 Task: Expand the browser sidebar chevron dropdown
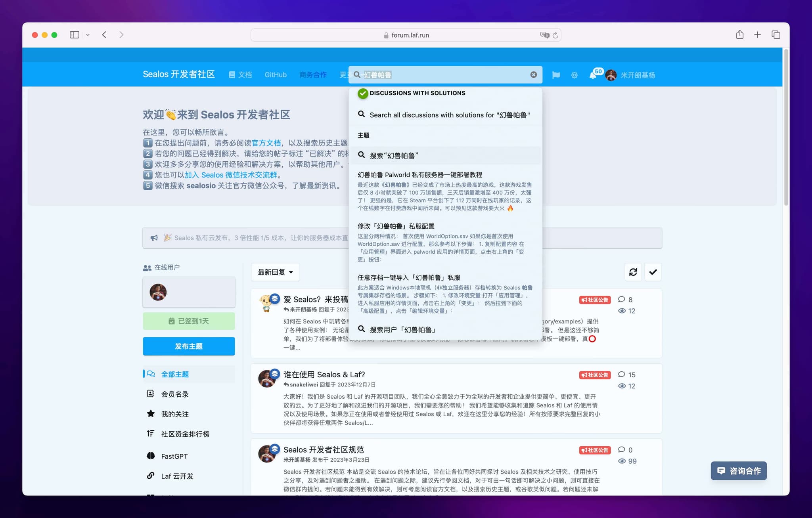coord(88,35)
